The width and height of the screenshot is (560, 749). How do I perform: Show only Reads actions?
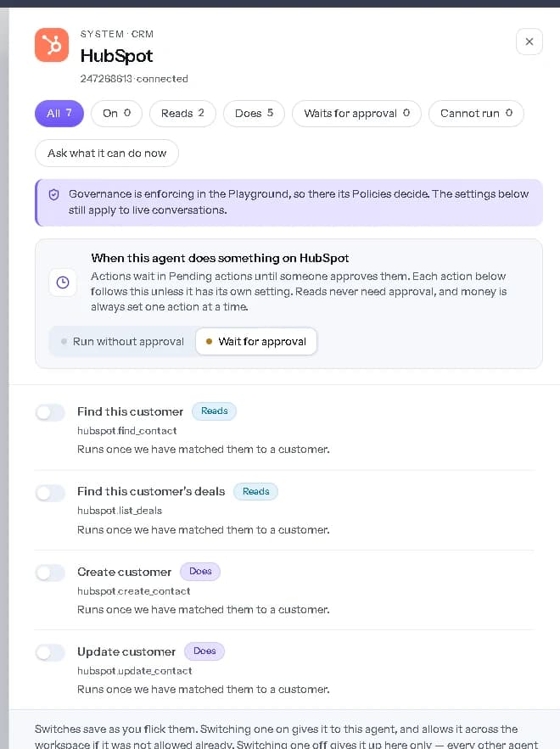[182, 114]
